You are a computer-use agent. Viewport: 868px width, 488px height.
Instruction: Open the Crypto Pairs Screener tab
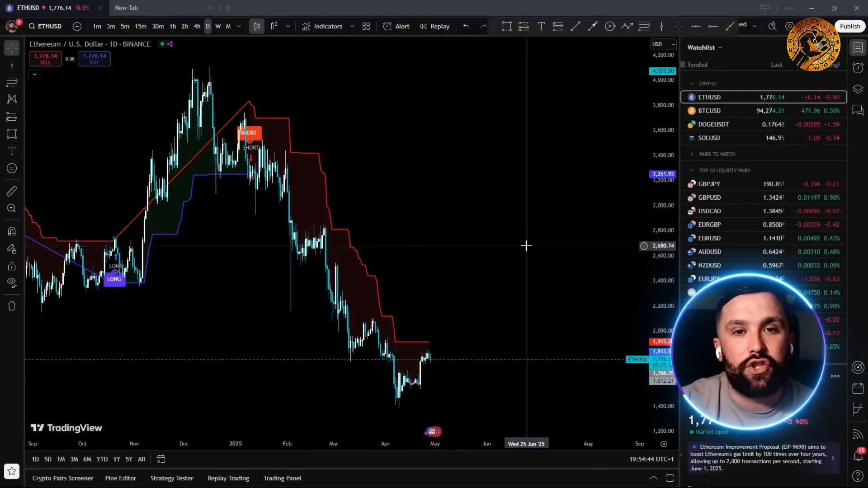63,478
